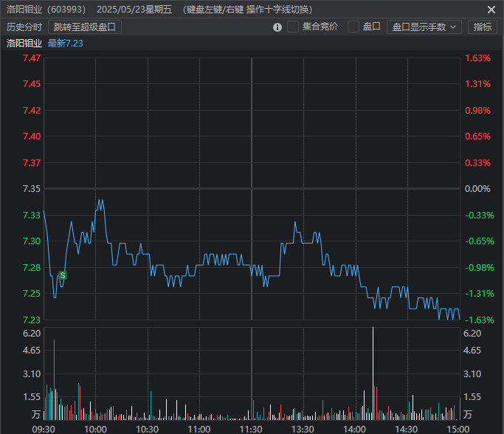The height and width of the screenshot is (434, 504).
Task: Open the 盘口显示手数 dropdown
Action: pyautogui.click(x=424, y=27)
